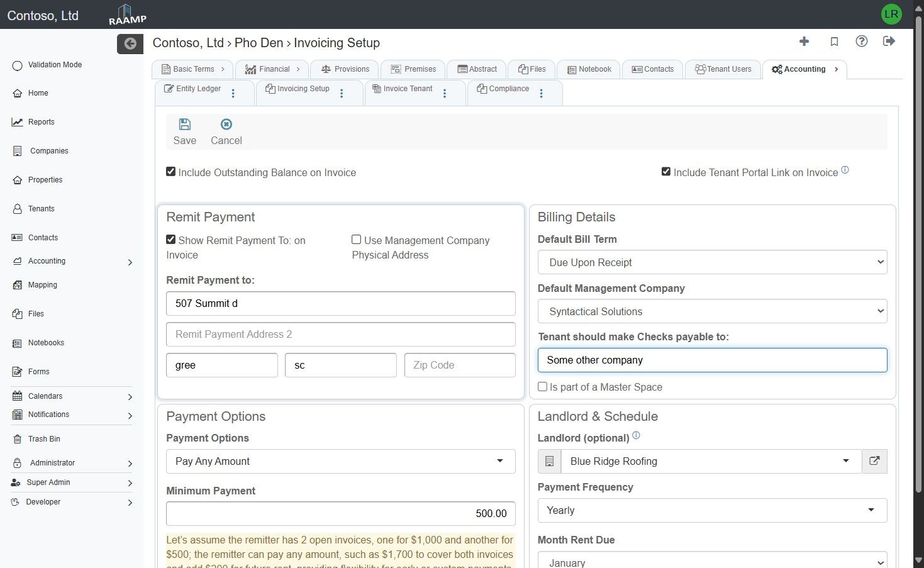The width and height of the screenshot is (924, 568).
Task: Expand the Notifications sidebar menu chevron
Action: [130, 415]
